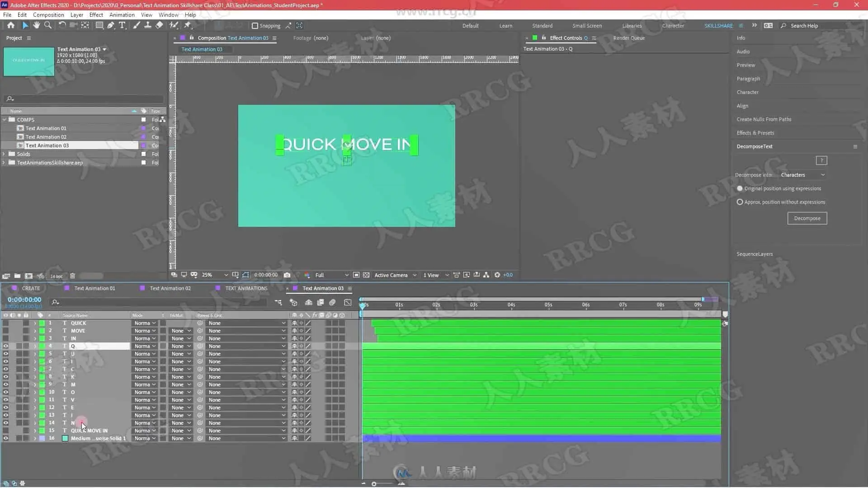
Task: Open the Effects & Presets panel
Action: (x=755, y=133)
